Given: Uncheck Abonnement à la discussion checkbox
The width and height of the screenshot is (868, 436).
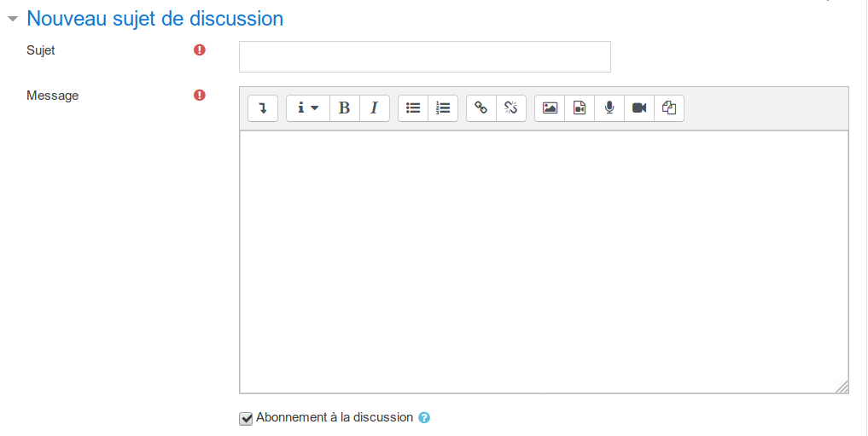Looking at the screenshot, I should click(246, 418).
